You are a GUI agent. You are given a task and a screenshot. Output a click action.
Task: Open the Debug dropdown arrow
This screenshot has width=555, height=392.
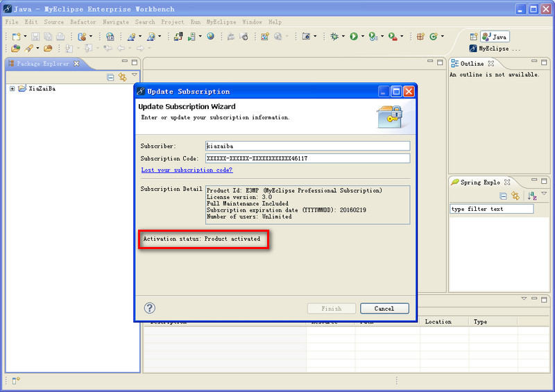(343, 36)
